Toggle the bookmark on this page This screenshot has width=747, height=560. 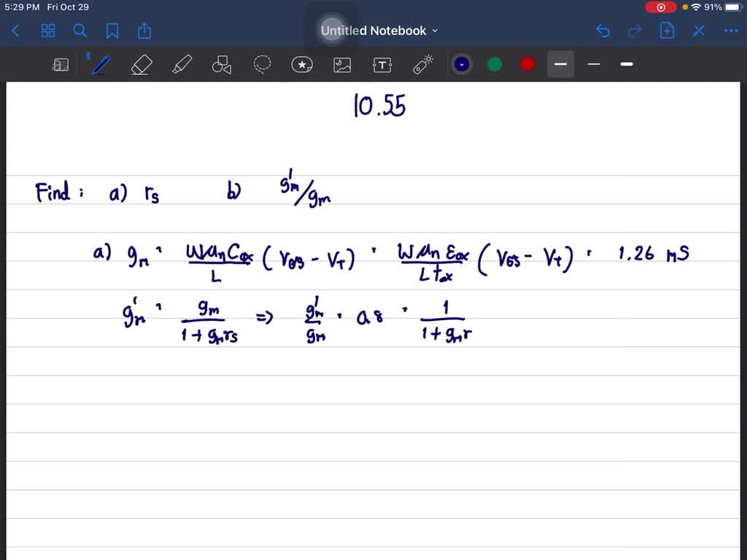point(112,31)
